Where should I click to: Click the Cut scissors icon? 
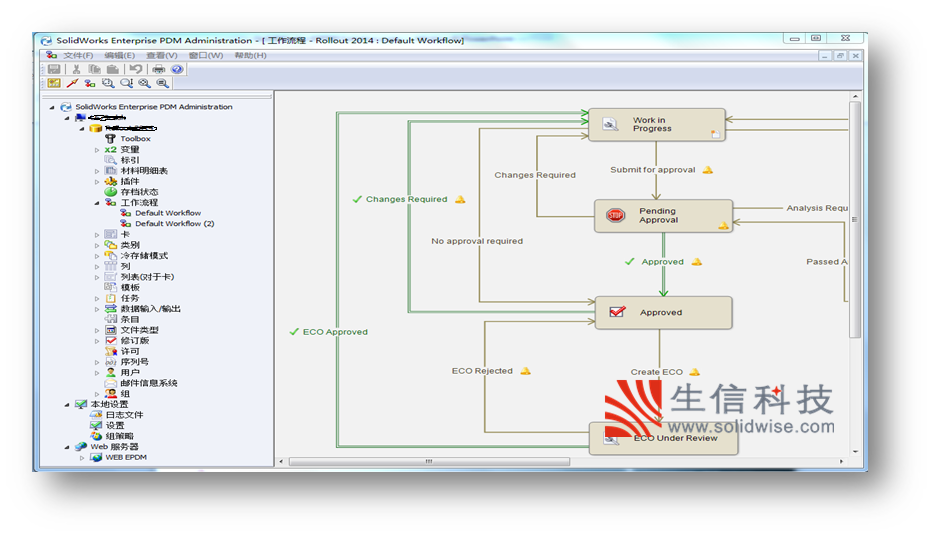point(76,69)
